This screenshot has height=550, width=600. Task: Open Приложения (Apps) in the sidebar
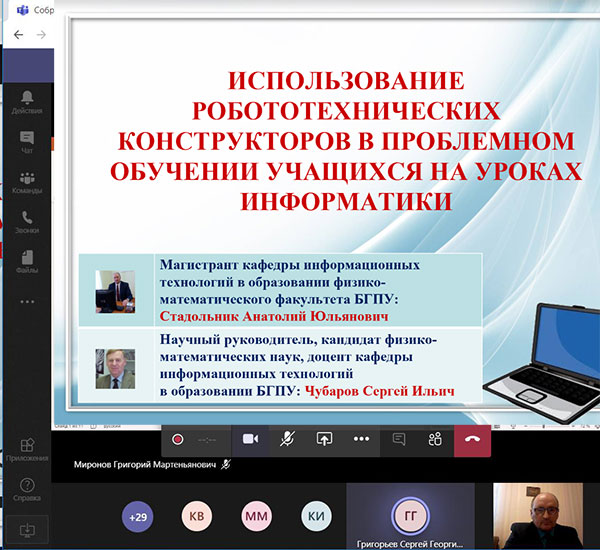(x=26, y=448)
